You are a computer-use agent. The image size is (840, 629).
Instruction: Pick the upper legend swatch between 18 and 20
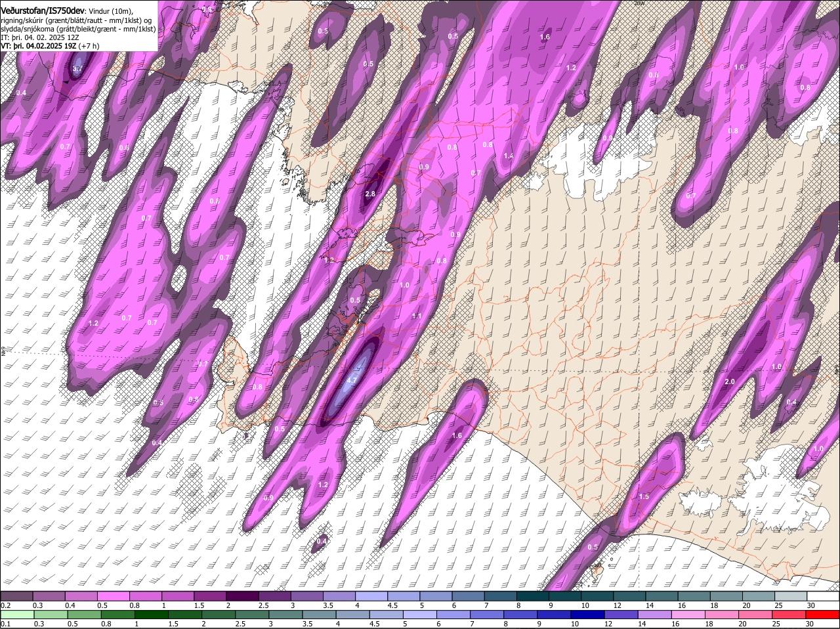[726, 596]
